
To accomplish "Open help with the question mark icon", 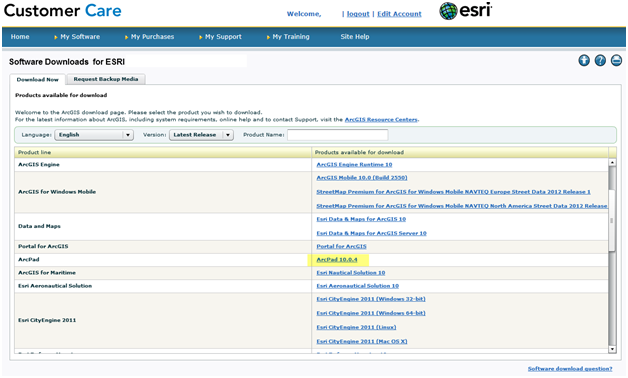I will 600,60.
